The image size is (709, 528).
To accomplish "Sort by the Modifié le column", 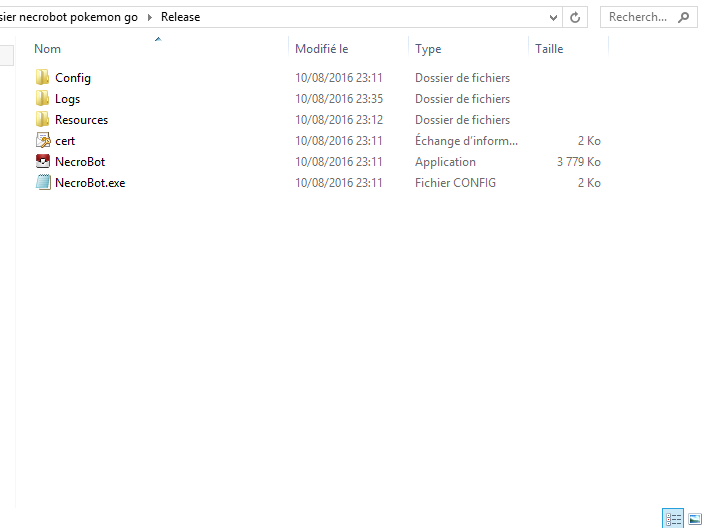I will click(321, 49).
